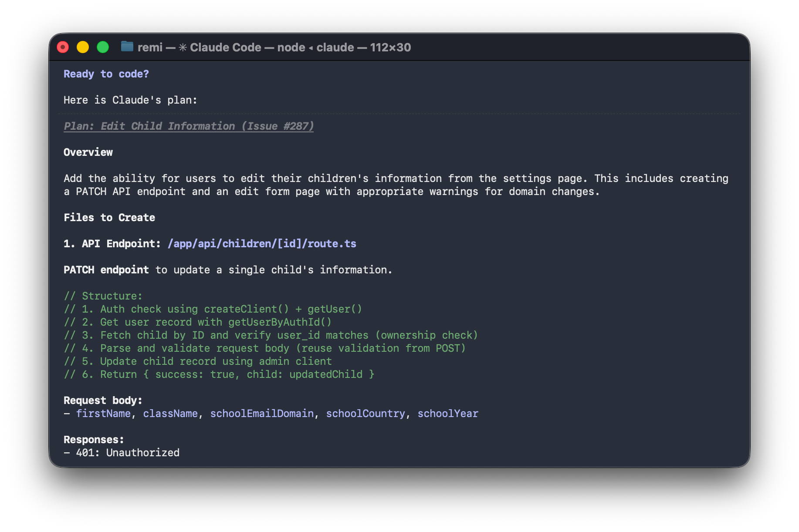Click the bold 'PATCH endpoint' text

click(x=106, y=270)
